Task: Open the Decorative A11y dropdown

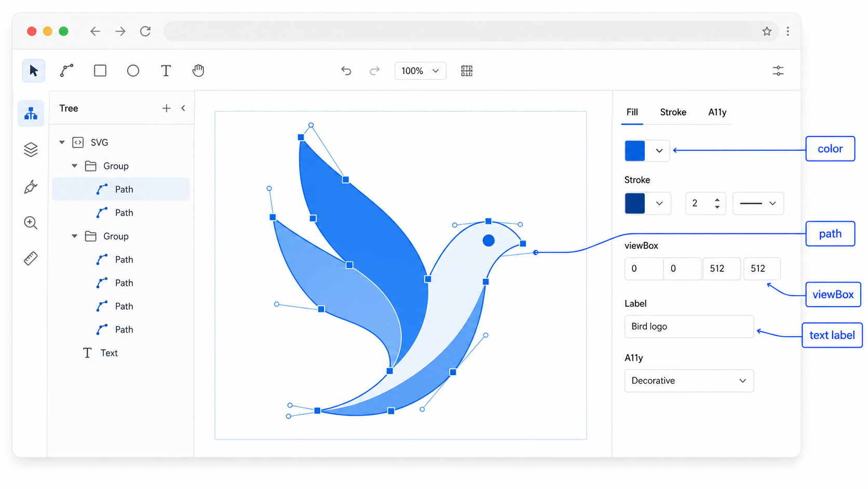Action: (689, 381)
